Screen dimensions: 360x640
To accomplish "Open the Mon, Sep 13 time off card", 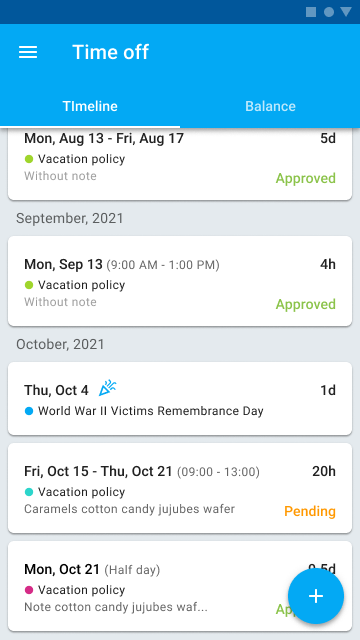I will pos(180,281).
